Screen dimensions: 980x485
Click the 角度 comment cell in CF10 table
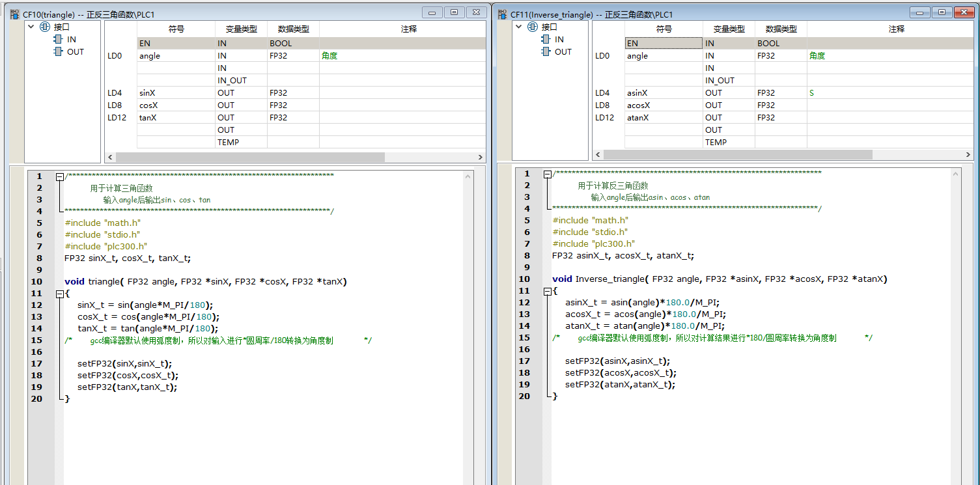402,56
